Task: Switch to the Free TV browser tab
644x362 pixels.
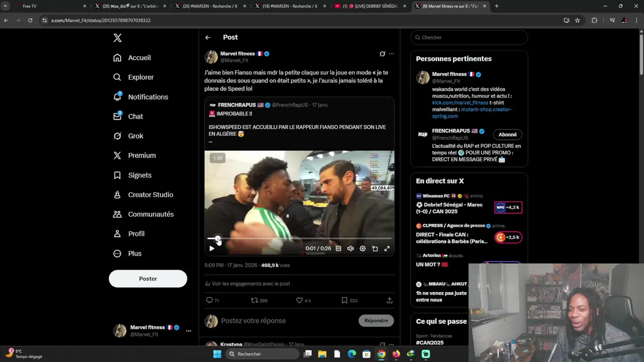Action: tap(49, 6)
